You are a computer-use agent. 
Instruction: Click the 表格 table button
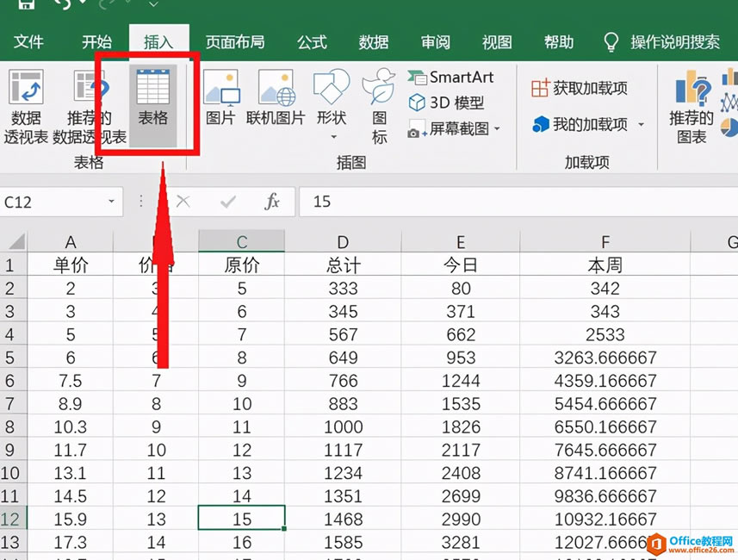(153, 105)
